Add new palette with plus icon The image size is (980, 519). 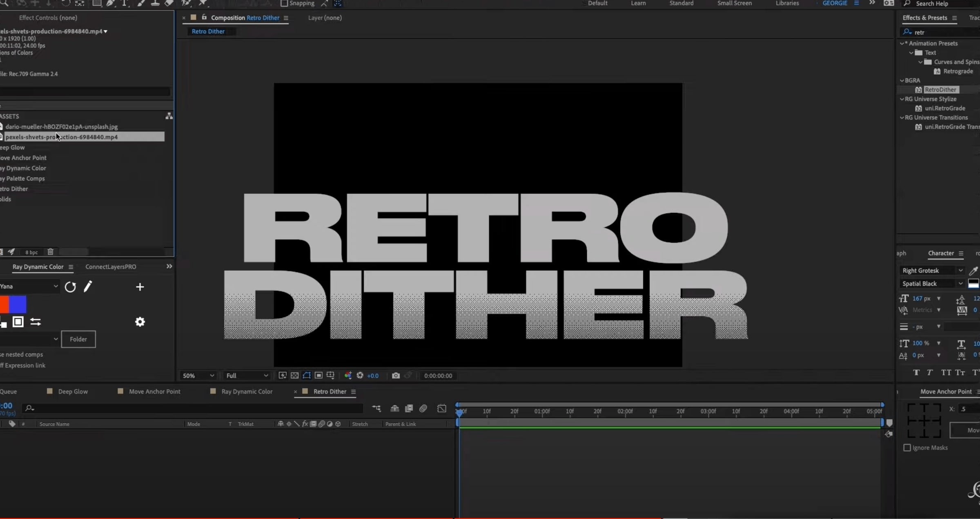[x=140, y=287]
